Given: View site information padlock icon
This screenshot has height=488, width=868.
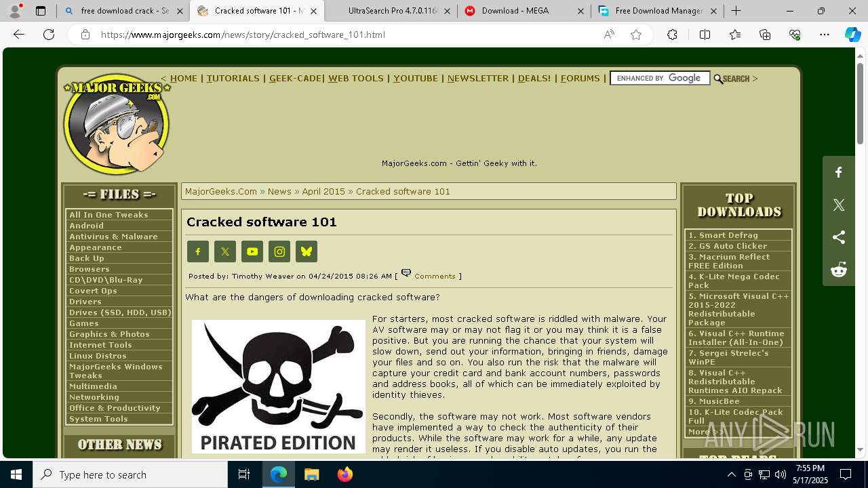Looking at the screenshot, I should (85, 35).
